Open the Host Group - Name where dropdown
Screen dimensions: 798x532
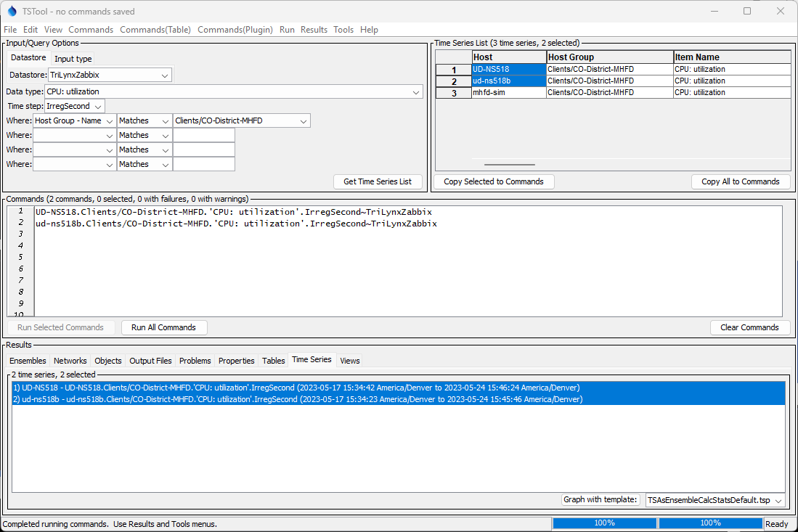coord(110,120)
